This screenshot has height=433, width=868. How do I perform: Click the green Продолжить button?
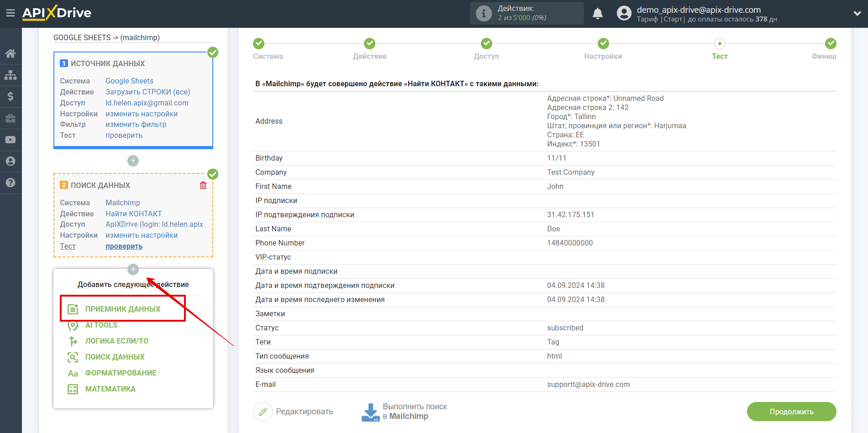pyautogui.click(x=791, y=412)
